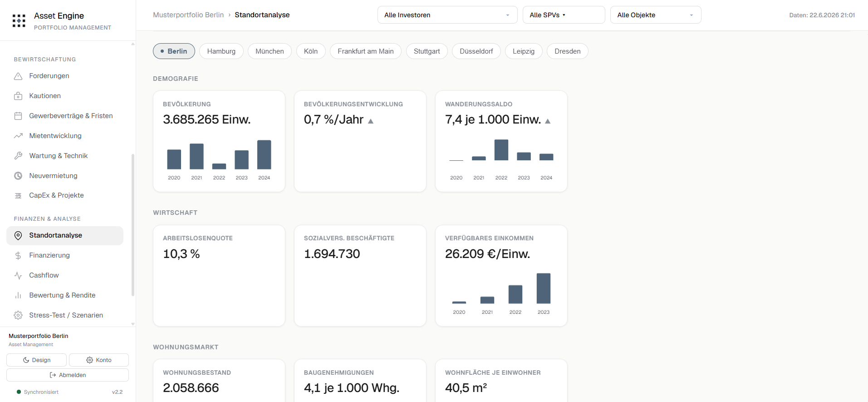Image resolution: width=868 pixels, height=402 pixels.
Task: Click the Wohnfläche value 40,5 m²
Action: 466,388
